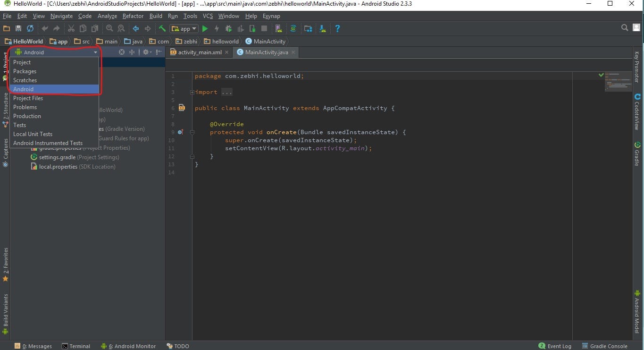644x350 pixels.
Task: Select Project Files in the dropdown list
Action: pos(54,98)
